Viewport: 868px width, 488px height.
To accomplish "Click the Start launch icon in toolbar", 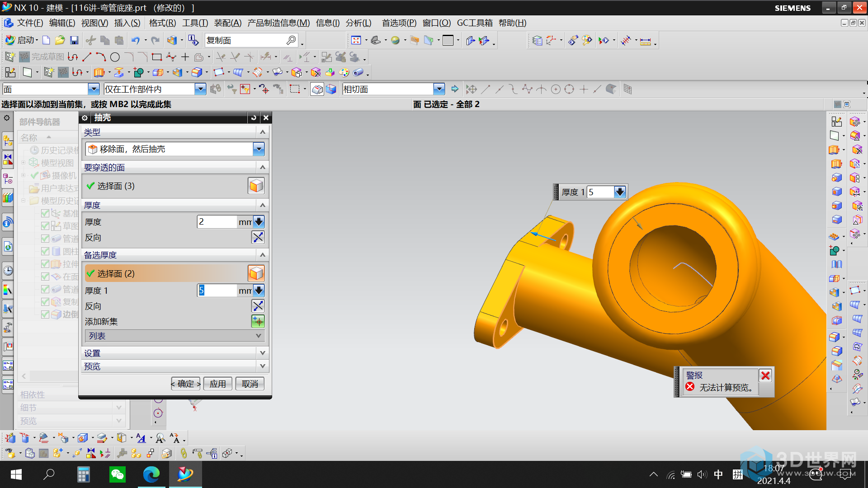I will 21,40.
